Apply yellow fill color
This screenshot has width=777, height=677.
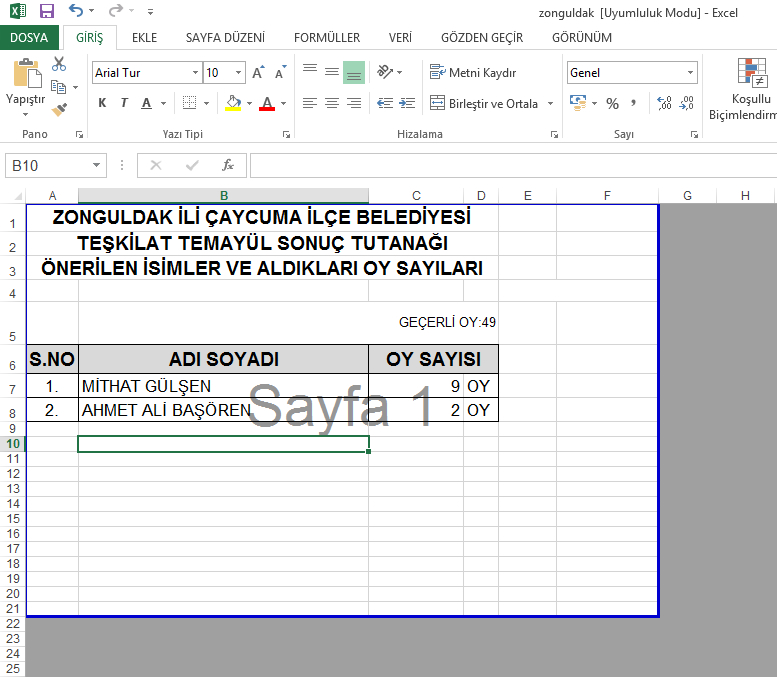(x=233, y=103)
